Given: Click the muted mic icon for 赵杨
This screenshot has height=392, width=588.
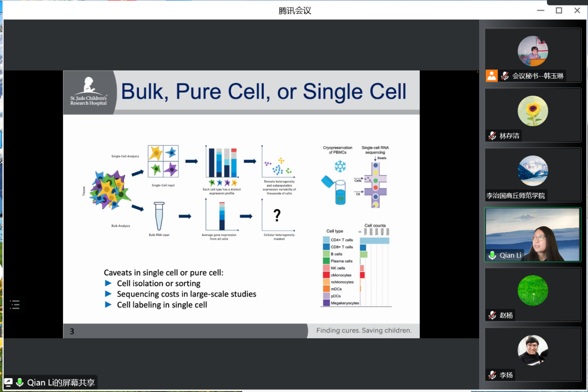Looking at the screenshot, I should 492,315.
